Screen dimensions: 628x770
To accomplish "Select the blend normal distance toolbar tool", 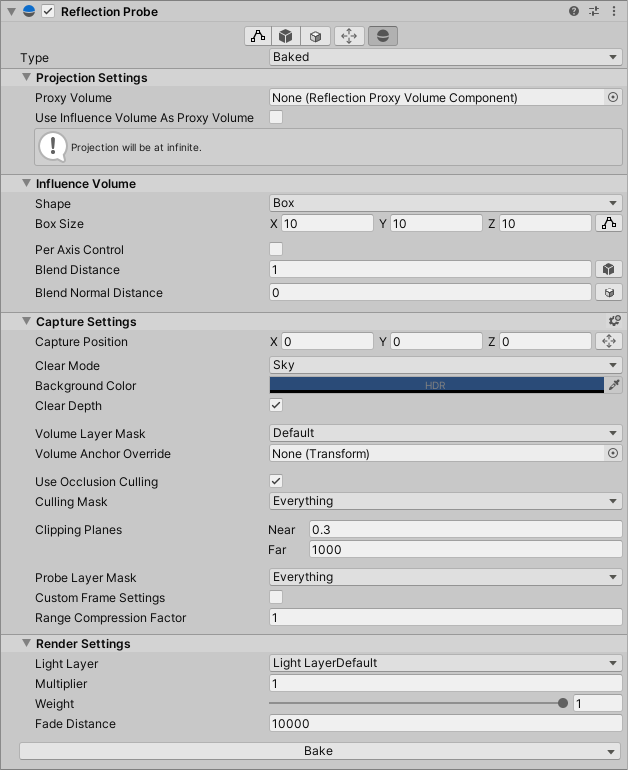I will 316,36.
